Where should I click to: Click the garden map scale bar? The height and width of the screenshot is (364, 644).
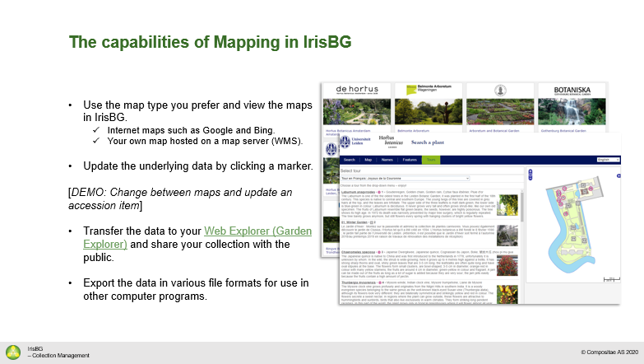612,279
